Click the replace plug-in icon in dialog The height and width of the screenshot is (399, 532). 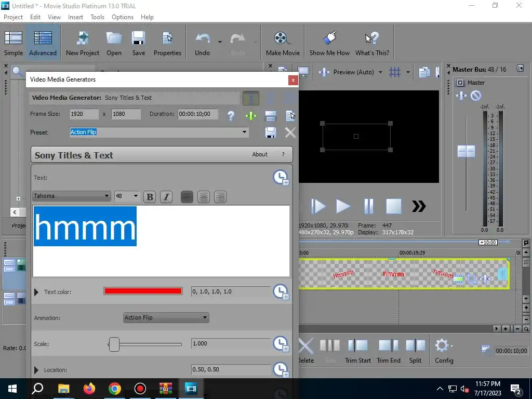290,116
